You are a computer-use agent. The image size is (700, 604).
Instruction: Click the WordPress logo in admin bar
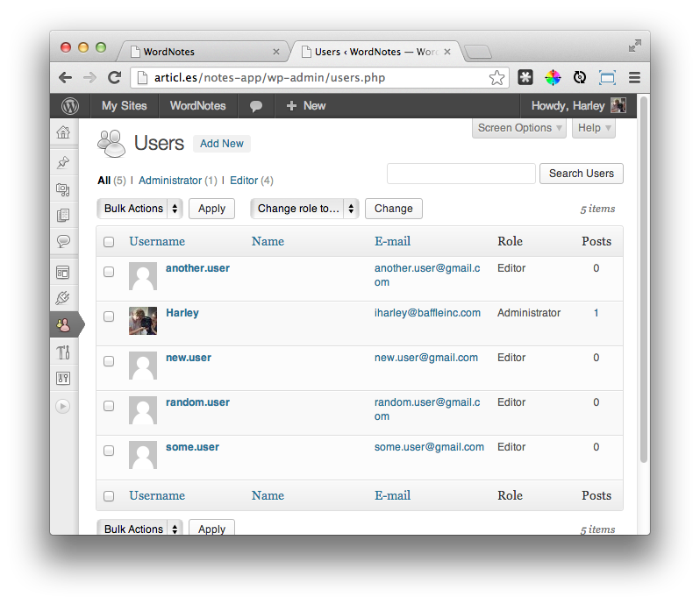click(x=70, y=106)
